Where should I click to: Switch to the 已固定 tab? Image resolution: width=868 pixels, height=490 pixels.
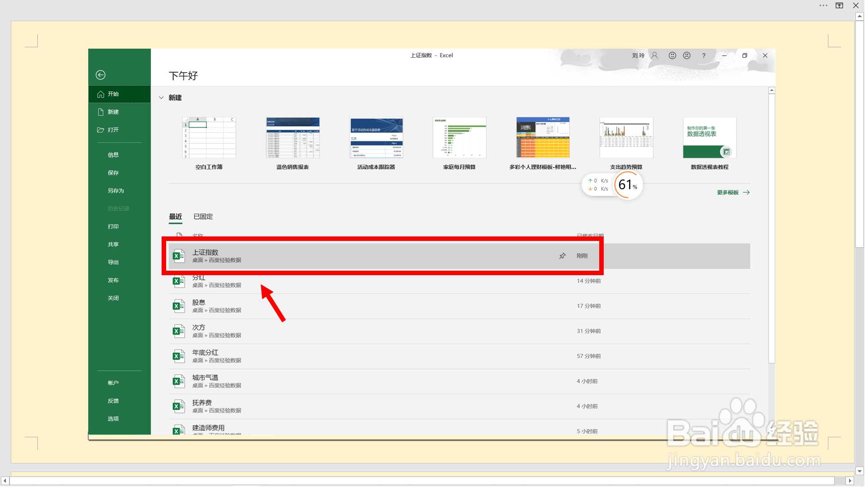pyautogui.click(x=204, y=218)
